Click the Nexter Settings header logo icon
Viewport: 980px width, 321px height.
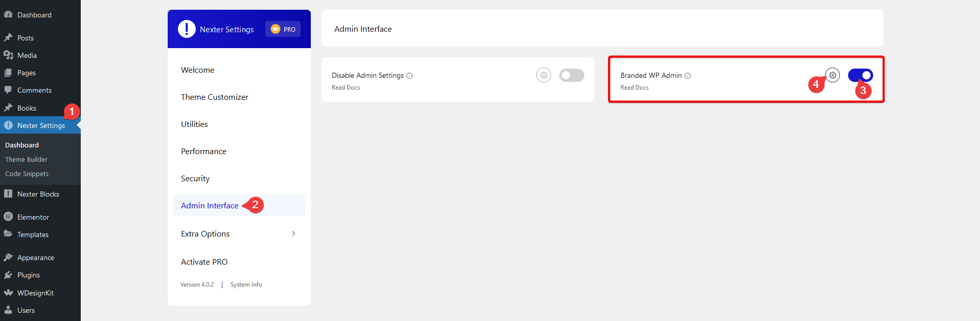tap(187, 29)
